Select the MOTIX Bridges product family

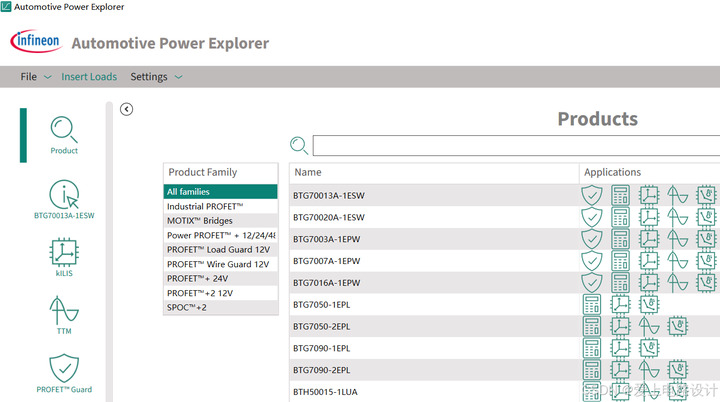click(220, 221)
